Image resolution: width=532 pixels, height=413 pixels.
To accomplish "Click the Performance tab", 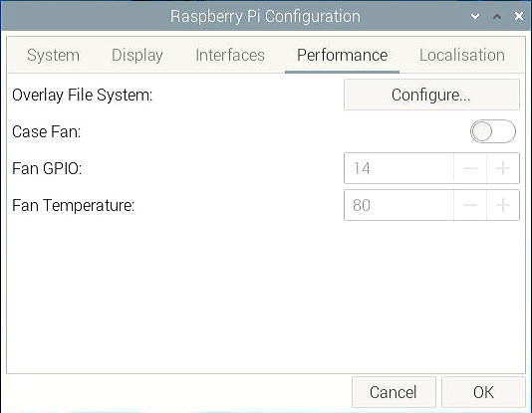I will (x=342, y=55).
